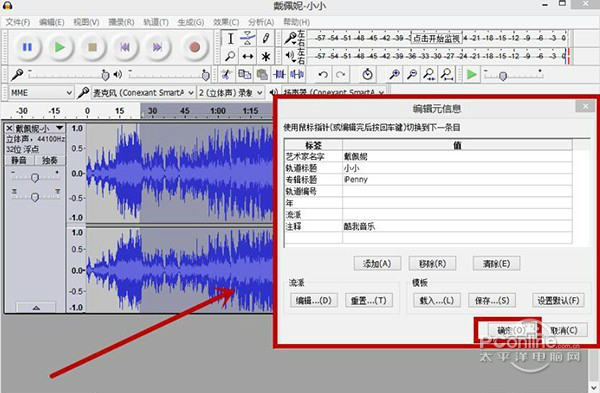Click the 确定(O) button in metadata dialog

[x=512, y=330]
